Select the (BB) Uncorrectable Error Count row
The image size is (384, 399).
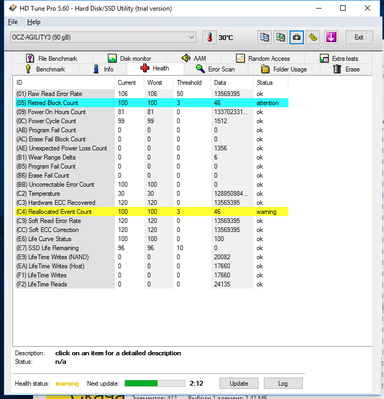coord(152,184)
